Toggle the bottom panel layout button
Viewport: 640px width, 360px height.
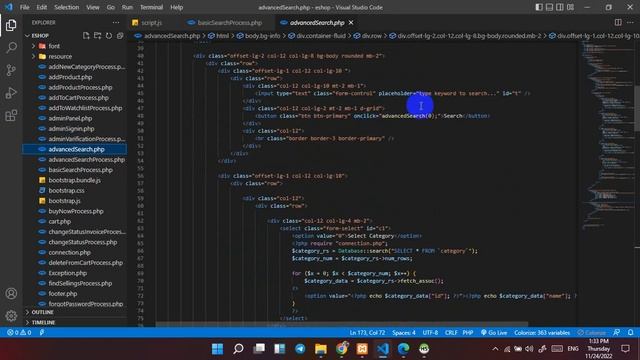point(549,7)
